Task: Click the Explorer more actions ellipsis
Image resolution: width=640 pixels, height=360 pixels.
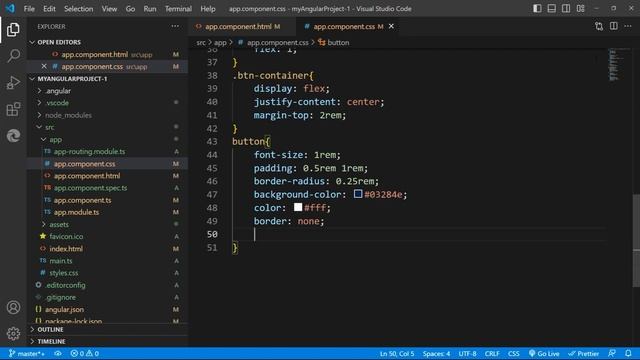Action: tap(175, 26)
